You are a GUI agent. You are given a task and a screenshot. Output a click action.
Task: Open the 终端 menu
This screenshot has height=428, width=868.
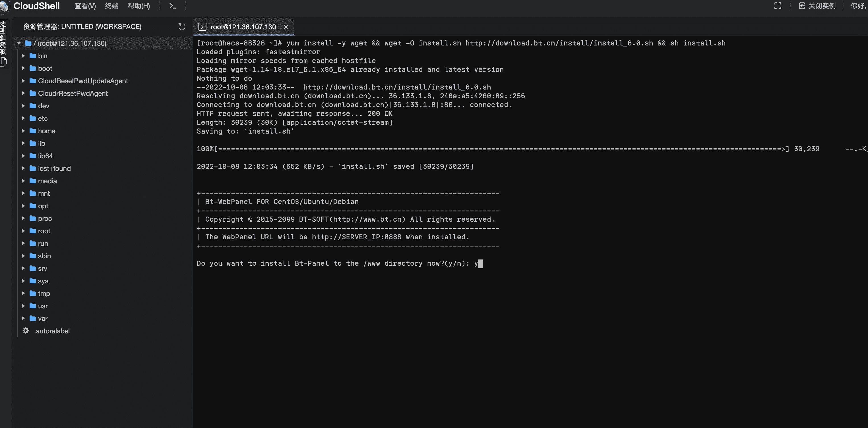[111, 6]
